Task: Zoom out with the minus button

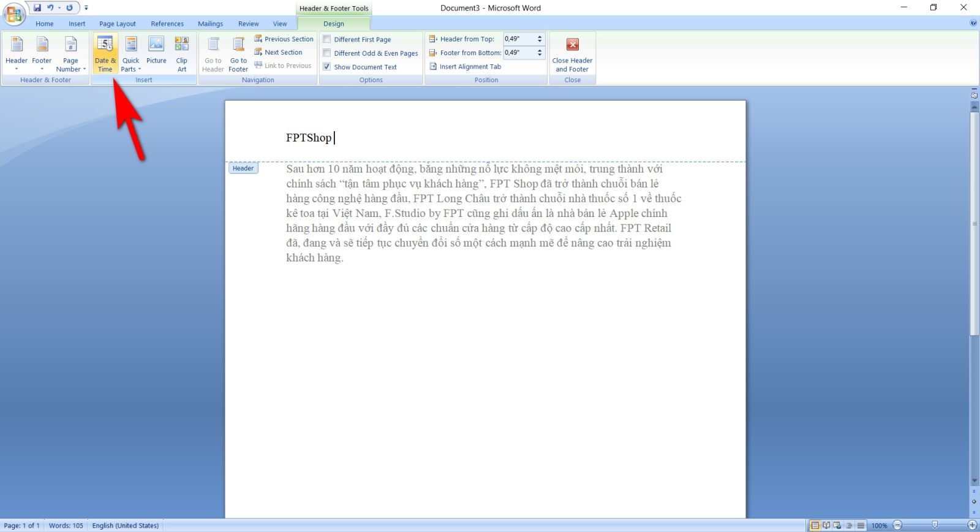Action: [897, 525]
